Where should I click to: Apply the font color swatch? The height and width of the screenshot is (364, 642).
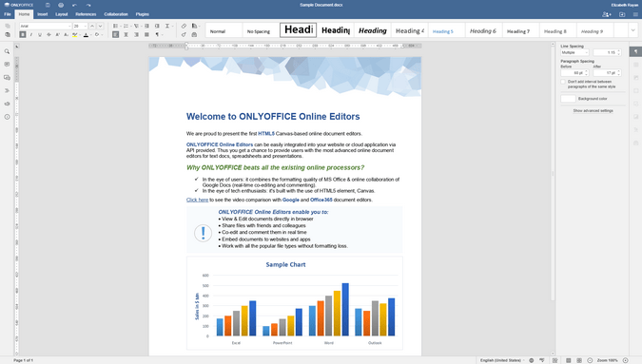coord(86,35)
